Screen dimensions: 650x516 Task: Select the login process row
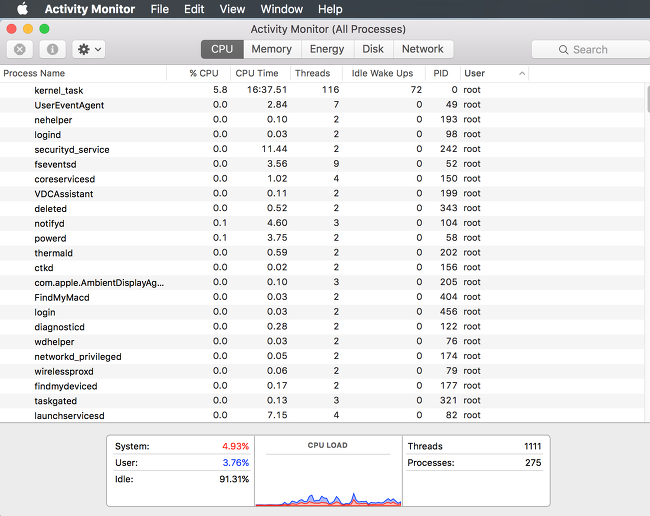pos(322,312)
